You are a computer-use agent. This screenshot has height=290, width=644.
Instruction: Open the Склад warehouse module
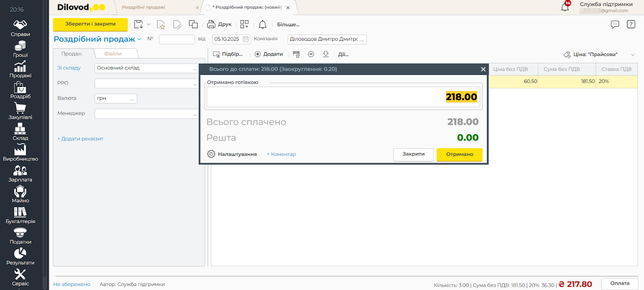pyautogui.click(x=20, y=132)
